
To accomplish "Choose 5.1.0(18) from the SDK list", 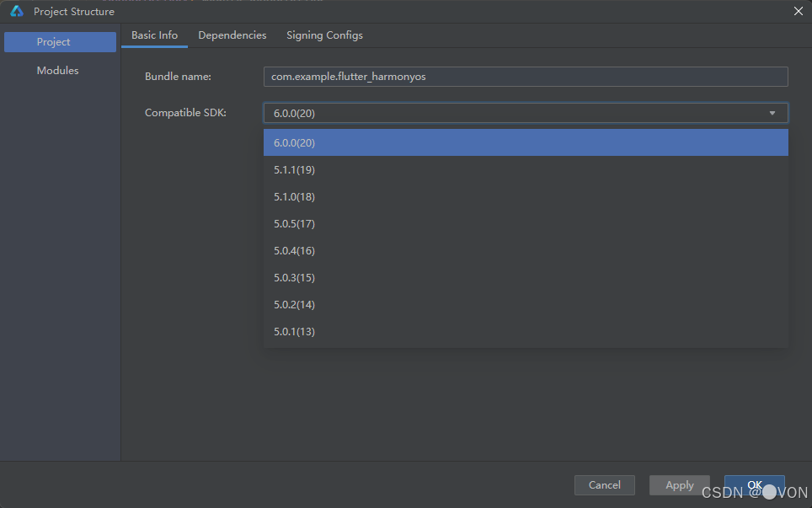I will (x=526, y=196).
